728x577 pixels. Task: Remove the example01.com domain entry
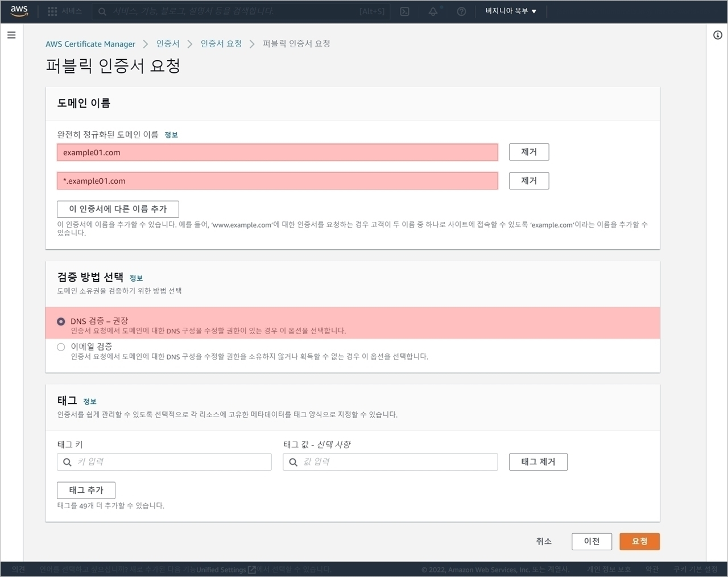[x=529, y=152]
